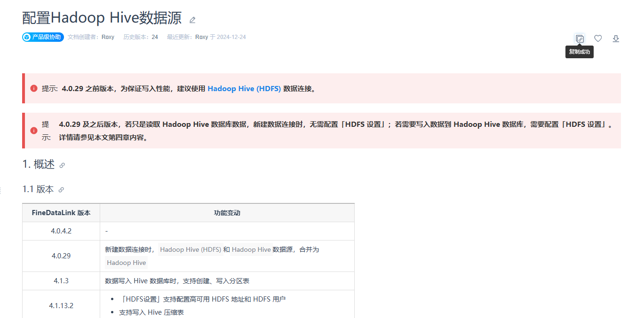
Task: Click the FineDataLink 版本 table header
Action: tap(61, 213)
